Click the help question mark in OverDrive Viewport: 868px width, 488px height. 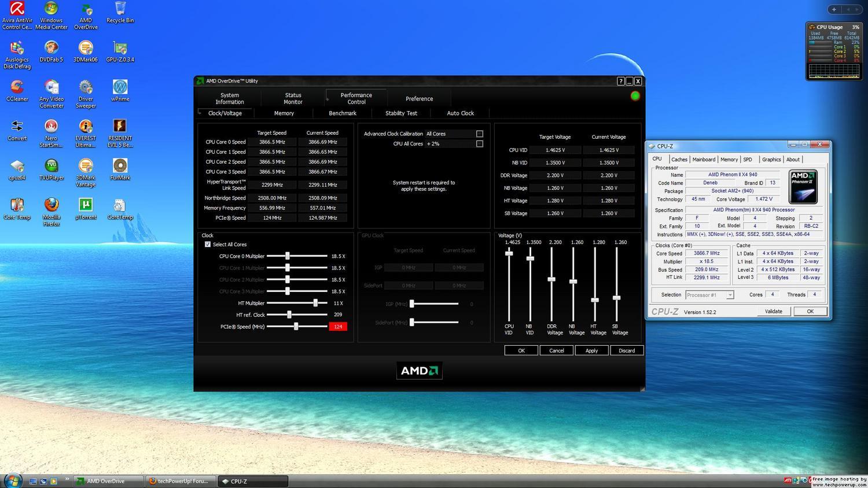point(620,81)
